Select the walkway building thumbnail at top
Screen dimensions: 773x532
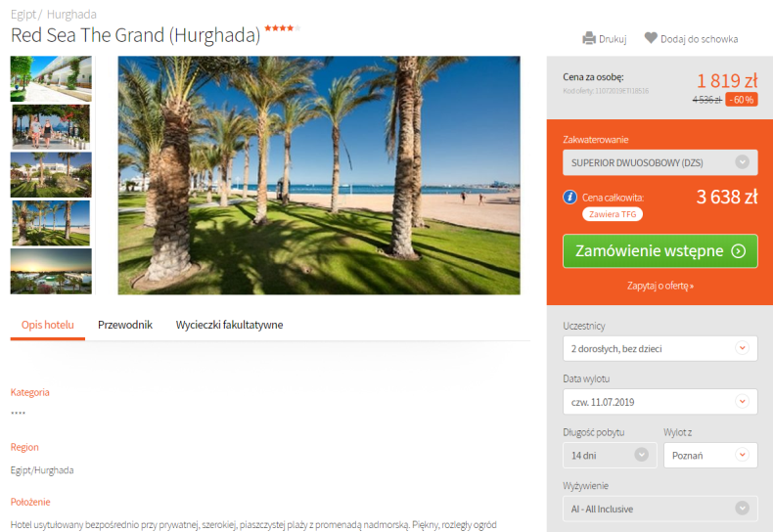coord(51,79)
